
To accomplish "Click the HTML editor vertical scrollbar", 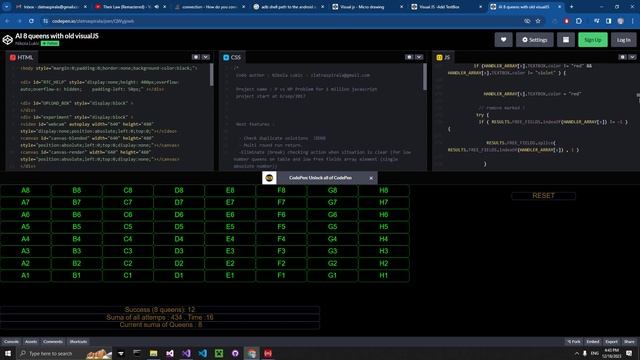I will (211, 75).
